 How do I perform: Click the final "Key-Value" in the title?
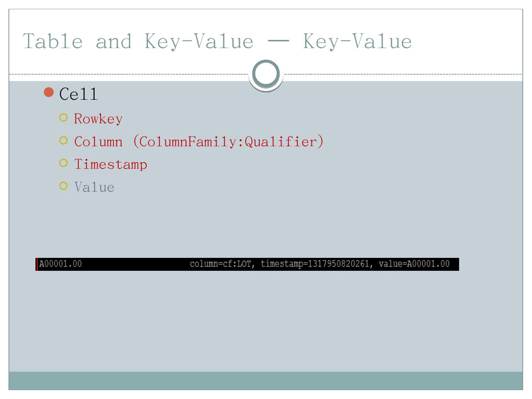[357, 41]
